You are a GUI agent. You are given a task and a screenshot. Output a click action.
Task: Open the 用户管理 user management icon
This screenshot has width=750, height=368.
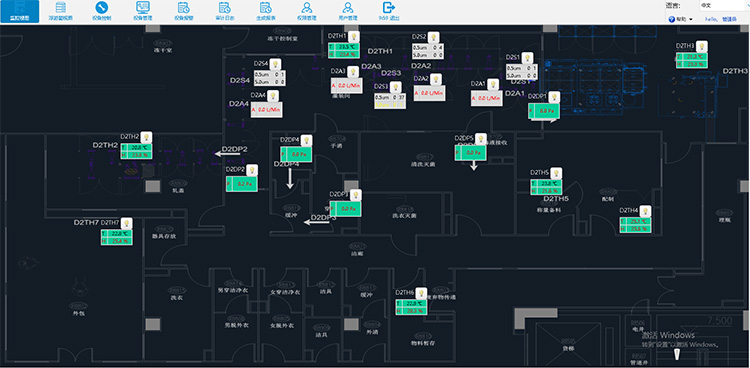[x=348, y=11]
